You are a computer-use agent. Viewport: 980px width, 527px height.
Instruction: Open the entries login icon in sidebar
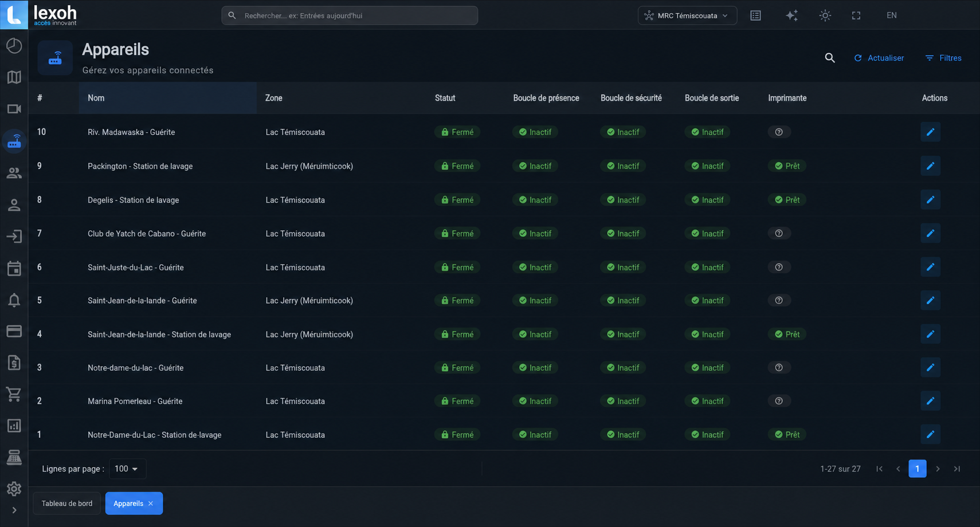pyautogui.click(x=14, y=236)
